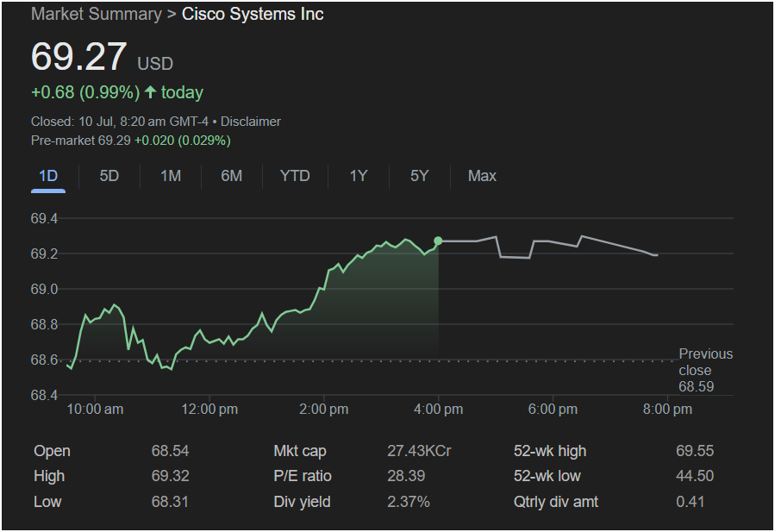Click the Previous close 68.59 label
The image size is (775, 532).
pos(706,370)
